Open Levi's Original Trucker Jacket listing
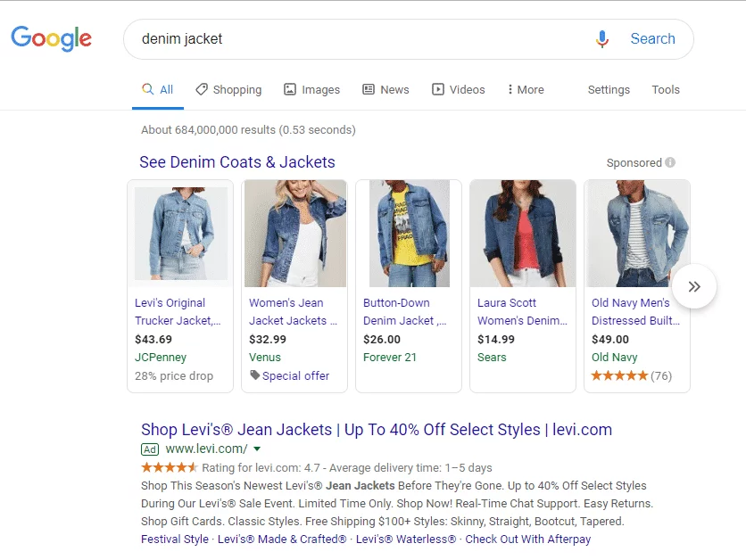 [x=178, y=312]
